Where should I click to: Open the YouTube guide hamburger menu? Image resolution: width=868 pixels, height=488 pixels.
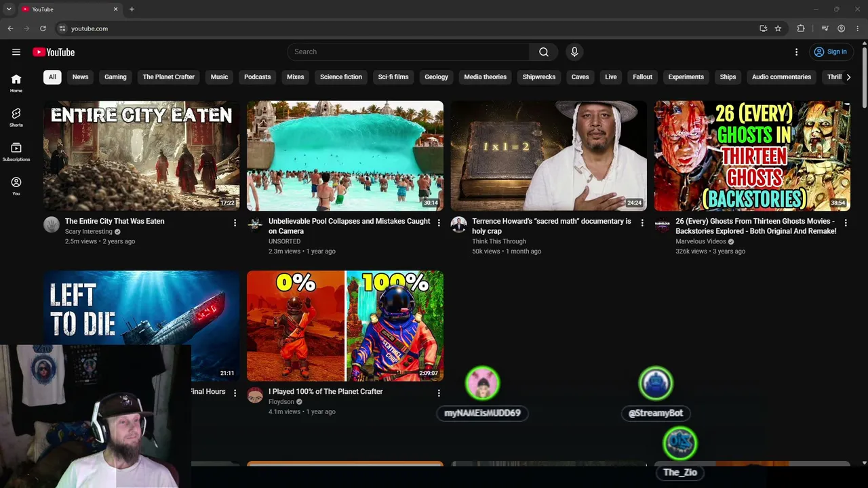pos(16,52)
